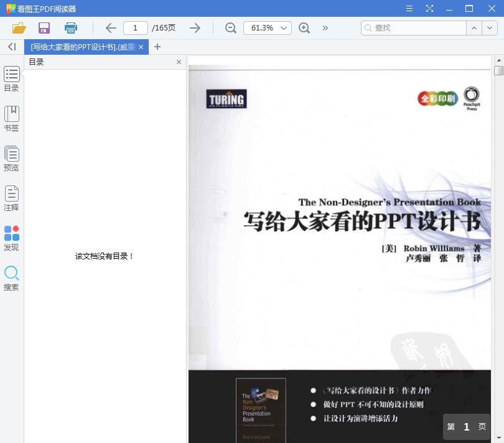Image resolution: width=504 pixels, height=443 pixels.
Task: Zoom out with minus magnifier
Action: click(x=230, y=28)
